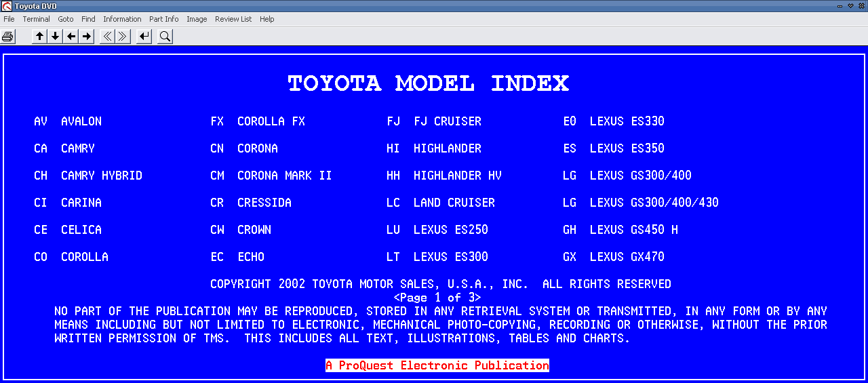The height and width of the screenshot is (383, 868).
Task: Open the Goto menu
Action: (x=66, y=19)
